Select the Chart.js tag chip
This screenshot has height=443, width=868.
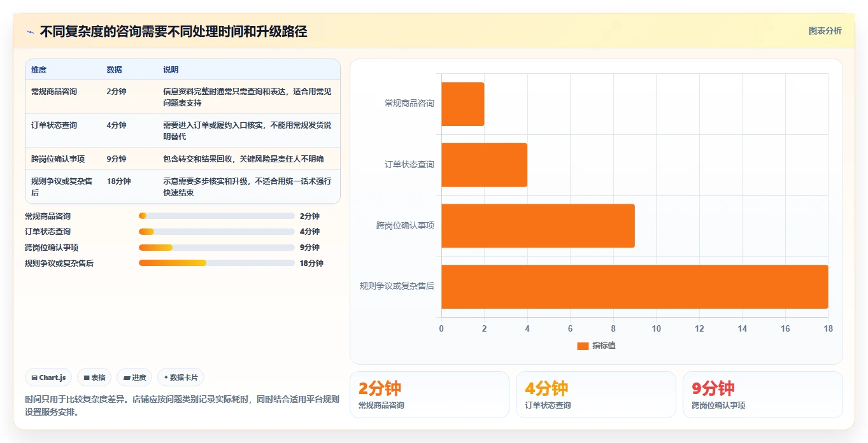point(49,377)
